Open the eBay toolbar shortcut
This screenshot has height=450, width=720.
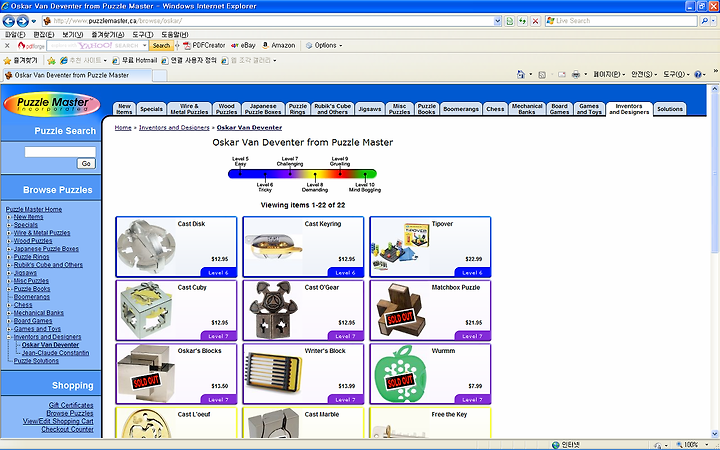tap(243, 45)
